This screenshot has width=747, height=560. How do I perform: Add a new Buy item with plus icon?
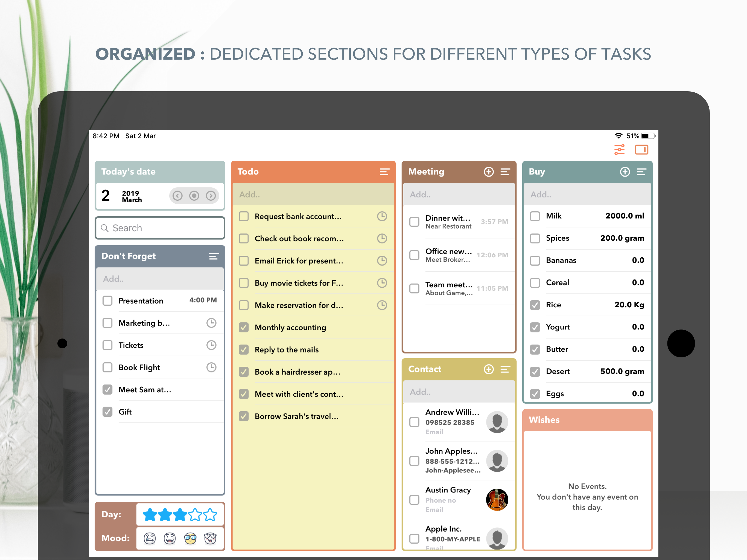tap(625, 172)
